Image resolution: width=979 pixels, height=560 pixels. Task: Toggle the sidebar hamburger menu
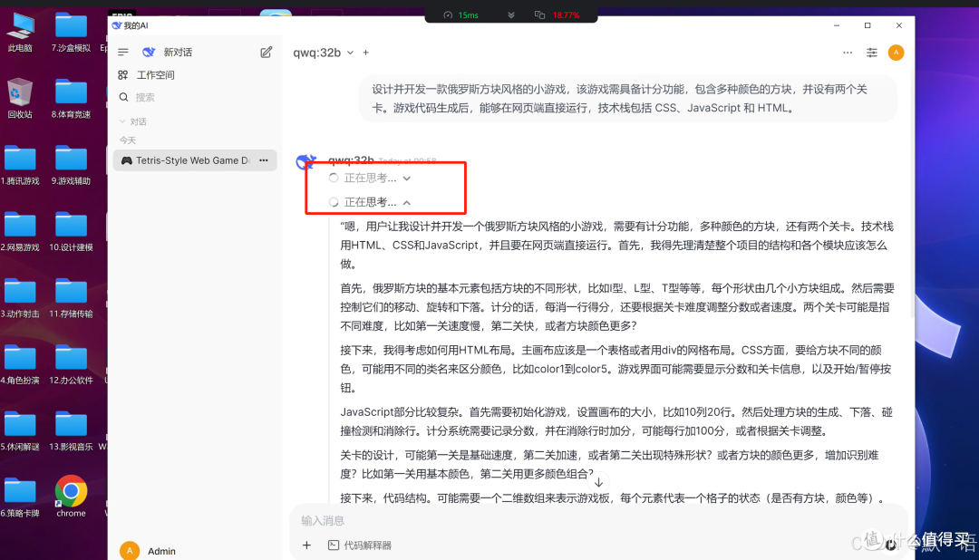[x=123, y=53]
